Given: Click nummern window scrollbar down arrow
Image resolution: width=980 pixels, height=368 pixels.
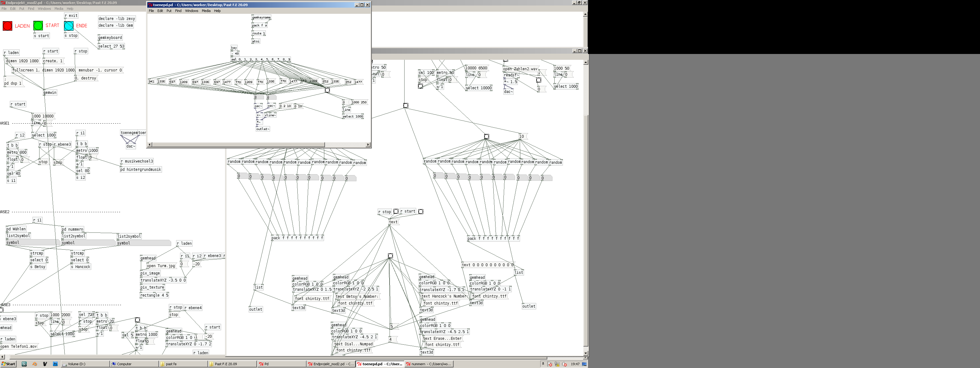Looking at the screenshot, I should click(585, 353).
